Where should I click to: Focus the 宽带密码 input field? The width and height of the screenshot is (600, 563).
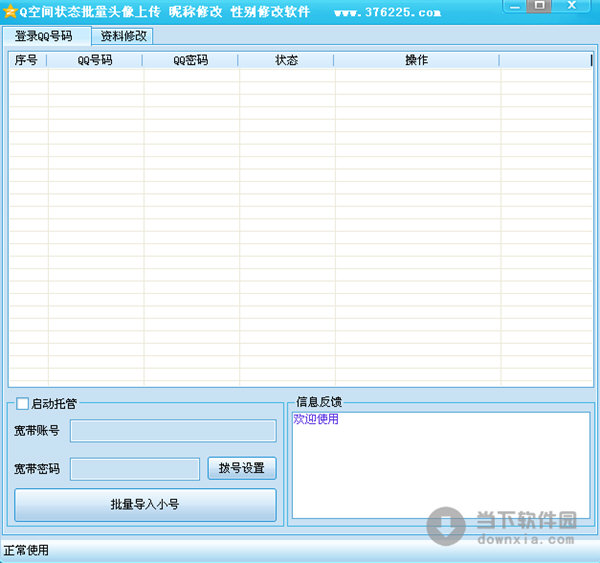[x=134, y=469]
